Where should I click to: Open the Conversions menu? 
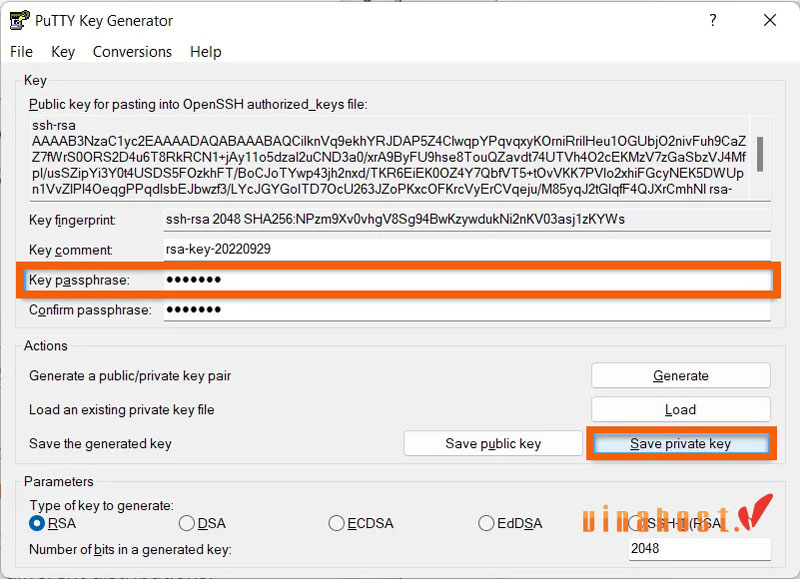pos(132,52)
